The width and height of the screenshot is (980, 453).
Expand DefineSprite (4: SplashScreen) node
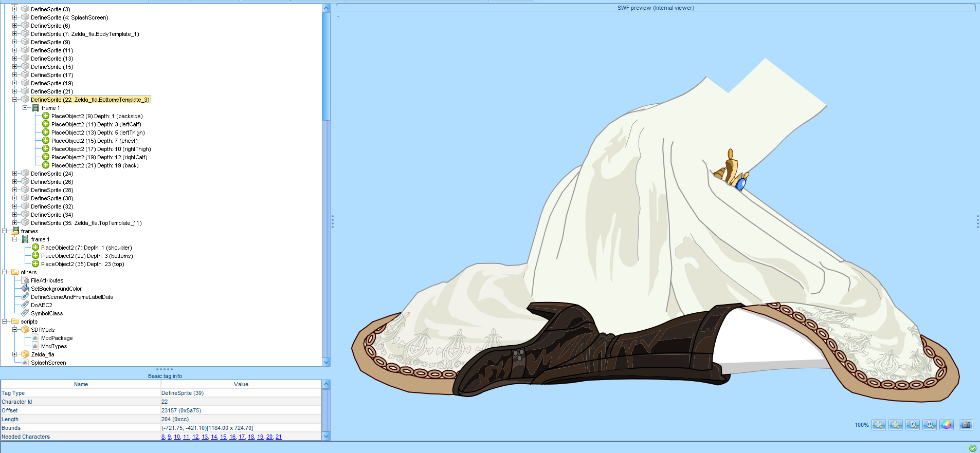[x=15, y=17]
